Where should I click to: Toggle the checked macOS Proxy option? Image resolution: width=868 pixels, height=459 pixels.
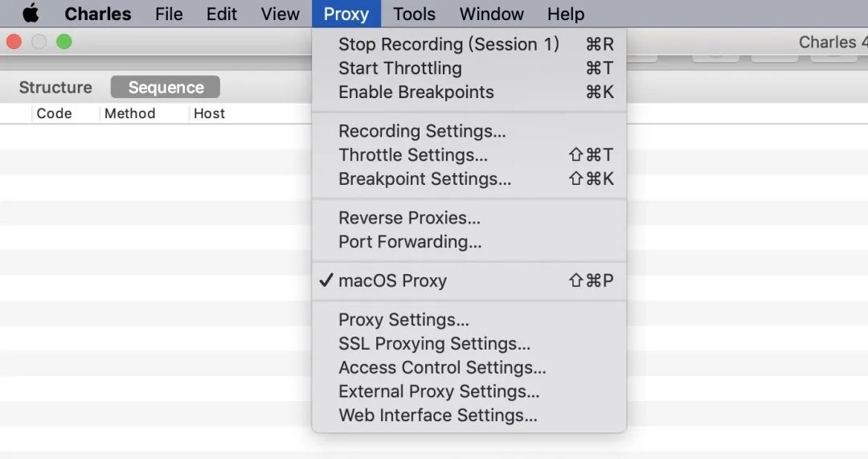pyautogui.click(x=392, y=281)
